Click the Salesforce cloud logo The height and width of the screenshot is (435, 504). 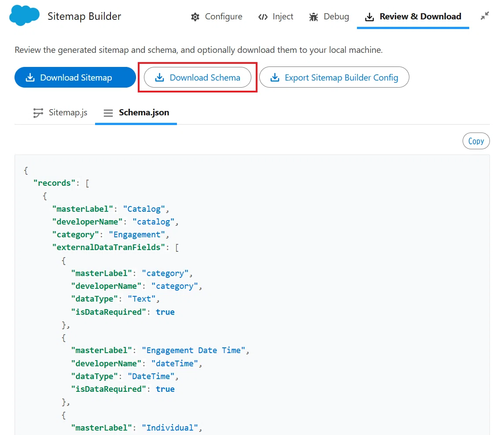coord(24,15)
